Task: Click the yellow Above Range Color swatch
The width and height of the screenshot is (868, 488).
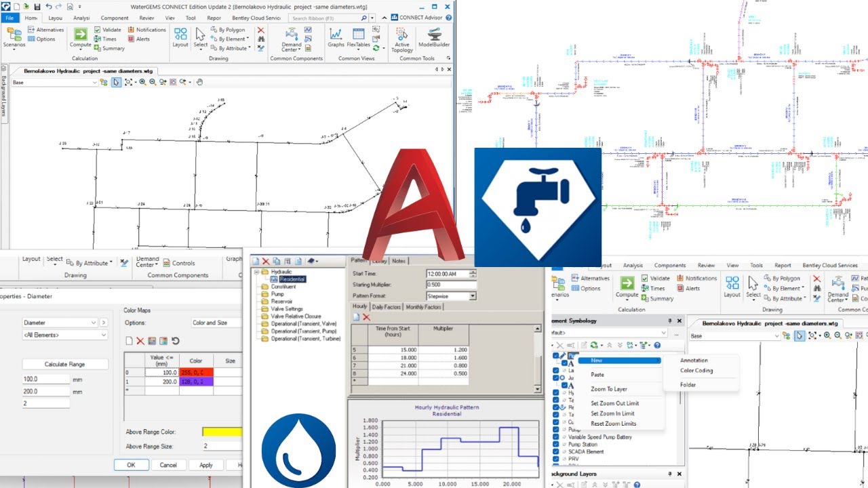Action: tap(222, 432)
